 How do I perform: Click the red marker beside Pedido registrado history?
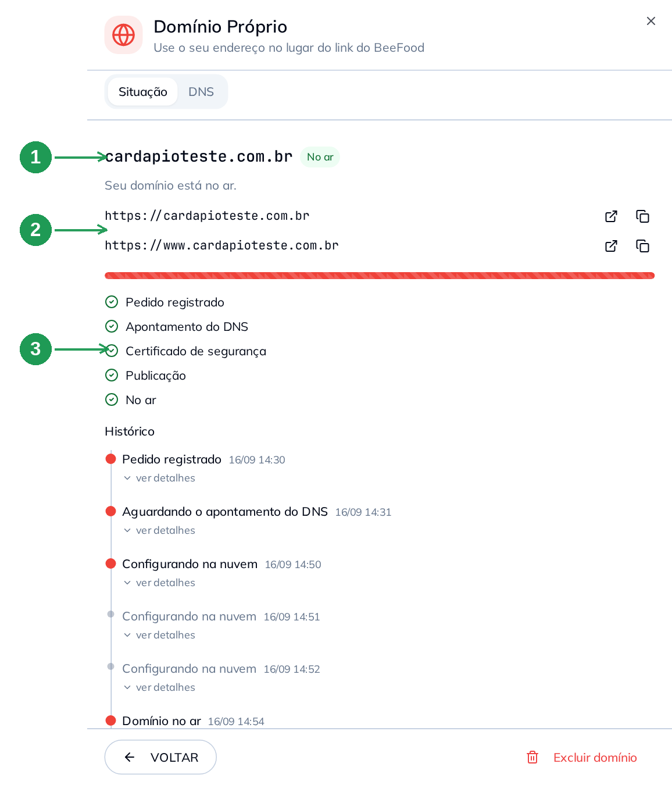[x=110, y=459]
